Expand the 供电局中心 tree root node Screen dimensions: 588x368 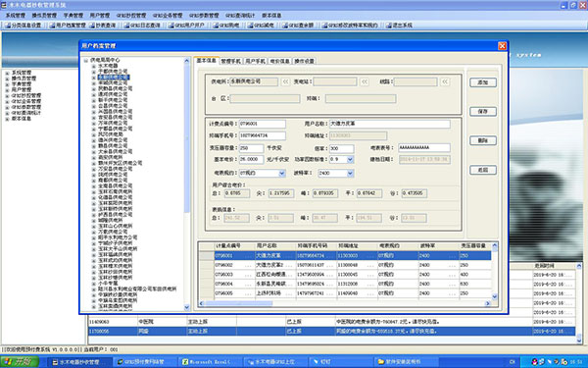85,60
